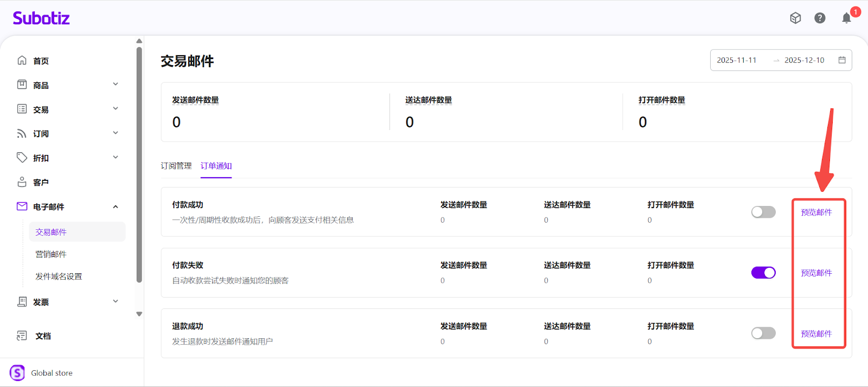Screen dimensions: 868x387
Task: Click the home icon next to 首页
Action: [x=22, y=60]
